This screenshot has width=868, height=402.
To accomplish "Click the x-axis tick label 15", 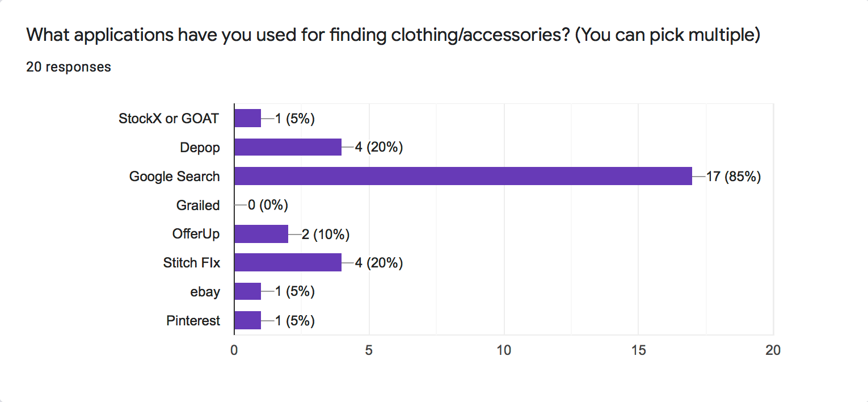I will click(x=639, y=350).
